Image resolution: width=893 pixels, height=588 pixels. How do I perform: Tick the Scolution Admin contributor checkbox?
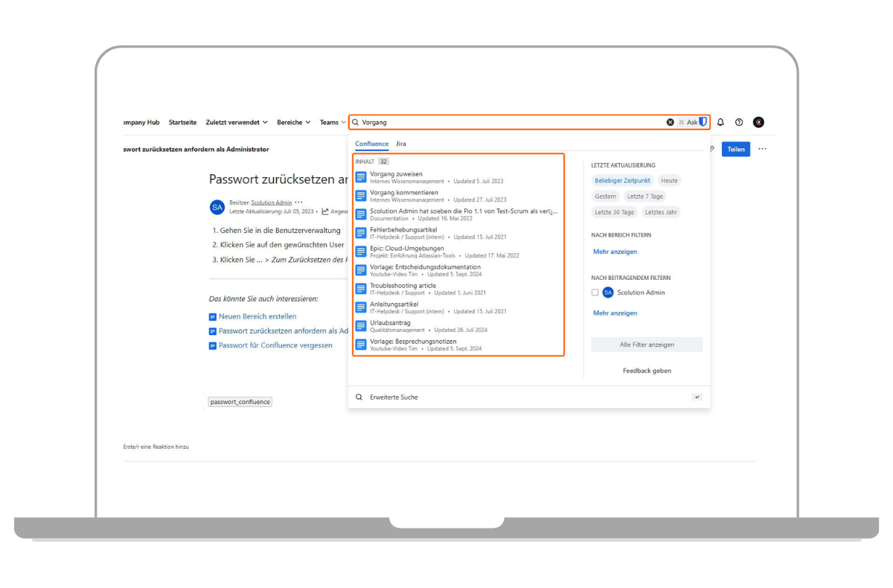pos(595,293)
